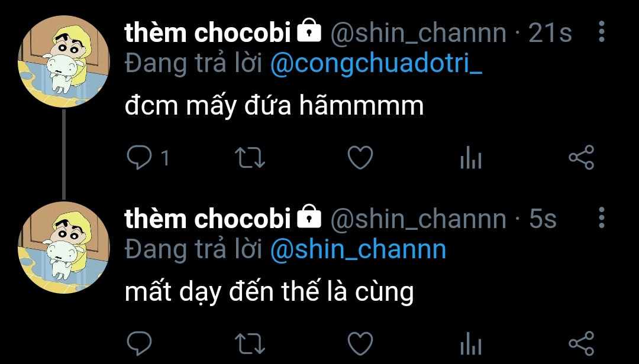Open the blue @shin_channn reply mention
Viewport: 639px width, 364px height.
[x=358, y=249]
